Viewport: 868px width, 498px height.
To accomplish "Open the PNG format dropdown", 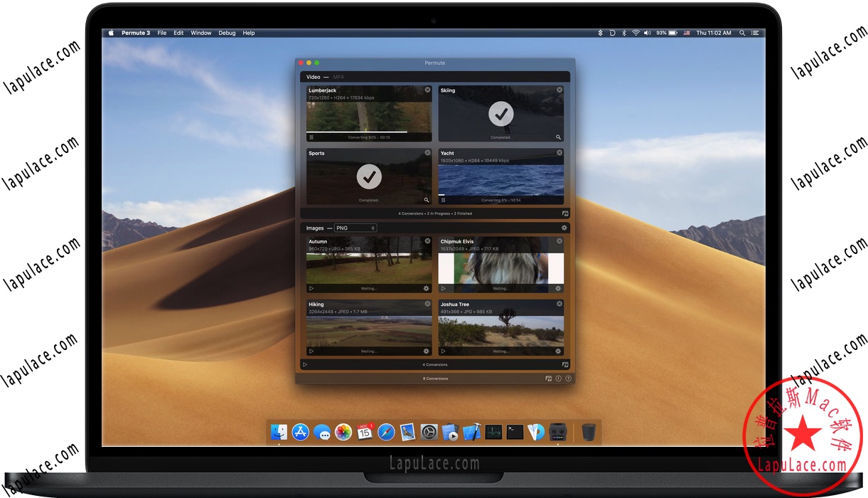I will click(x=355, y=228).
